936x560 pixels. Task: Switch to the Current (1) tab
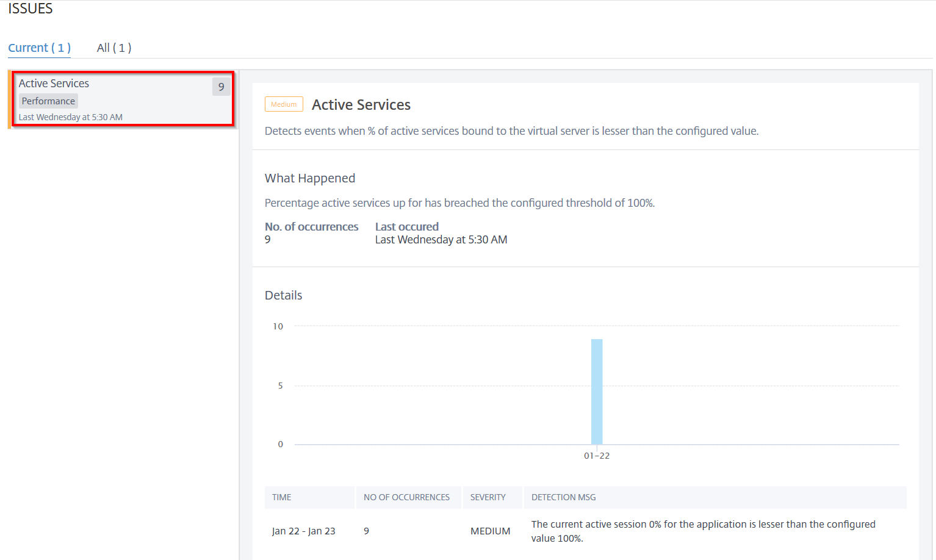(39, 48)
